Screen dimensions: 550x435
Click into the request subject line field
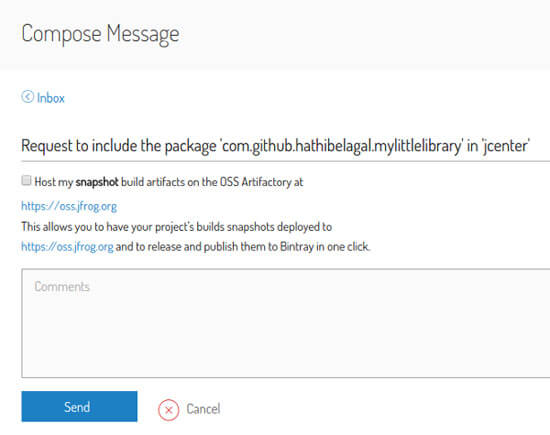tap(286, 146)
